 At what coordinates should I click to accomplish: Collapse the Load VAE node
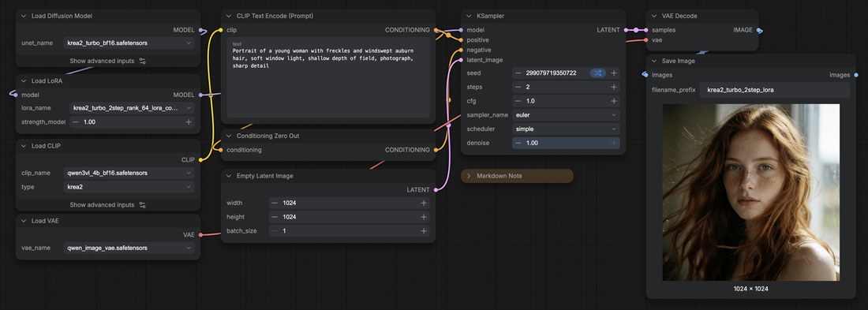pos(24,221)
